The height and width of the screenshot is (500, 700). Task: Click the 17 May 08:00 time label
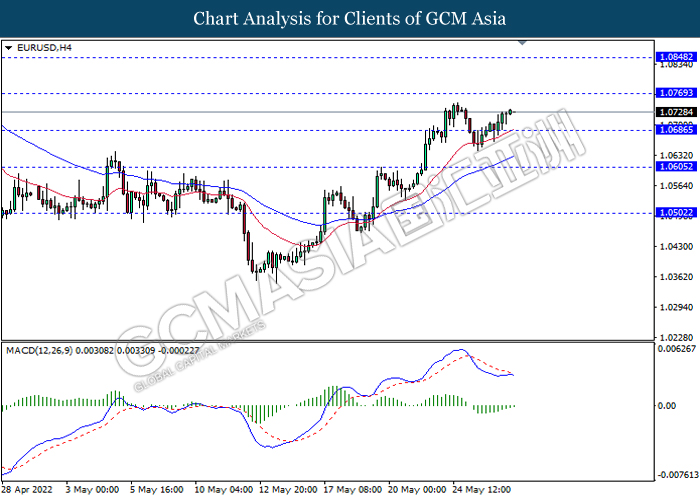353,490
